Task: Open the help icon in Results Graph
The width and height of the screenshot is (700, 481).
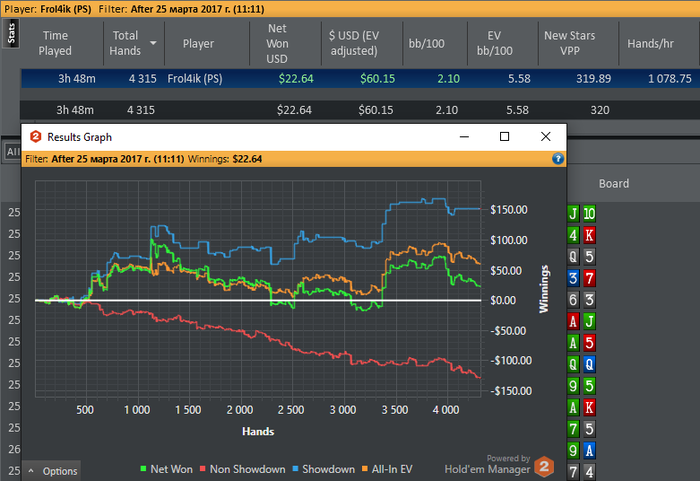Action: tap(558, 159)
